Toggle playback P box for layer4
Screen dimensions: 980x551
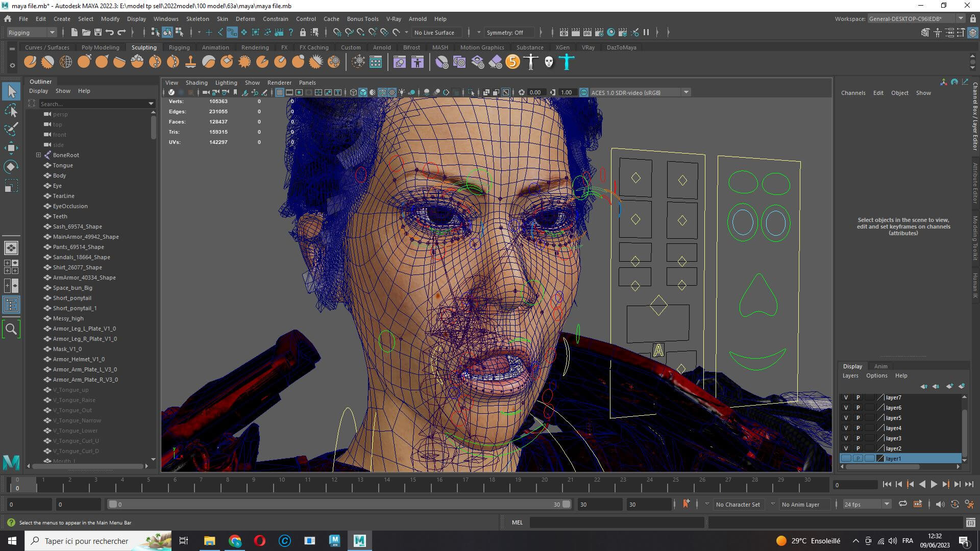[x=858, y=428]
